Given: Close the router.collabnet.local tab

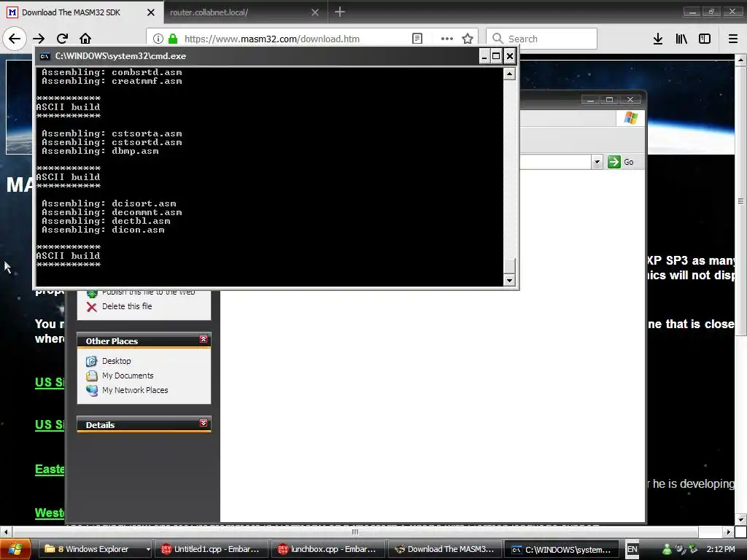Looking at the screenshot, I should click(x=315, y=12).
